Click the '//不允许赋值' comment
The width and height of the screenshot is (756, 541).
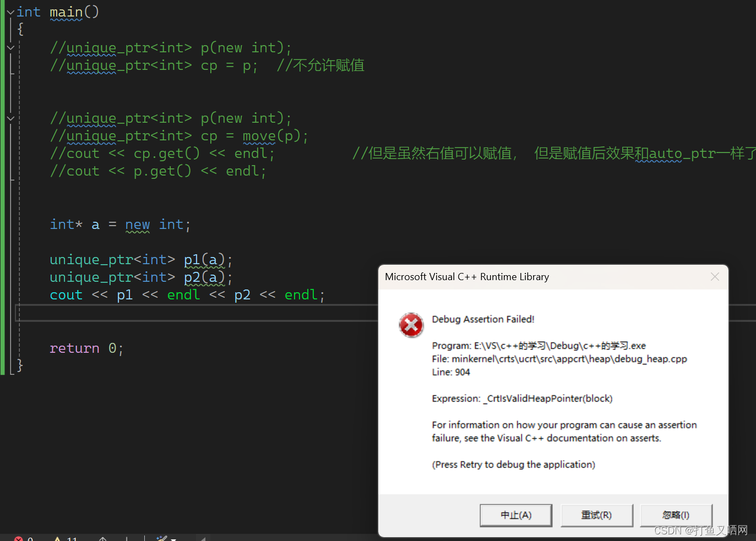coord(320,65)
